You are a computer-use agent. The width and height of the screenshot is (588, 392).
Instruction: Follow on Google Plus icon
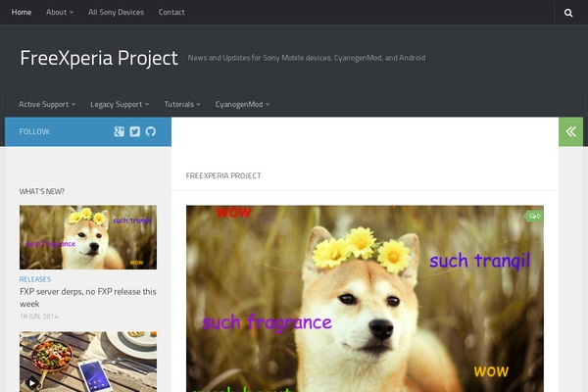(x=119, y=131)
